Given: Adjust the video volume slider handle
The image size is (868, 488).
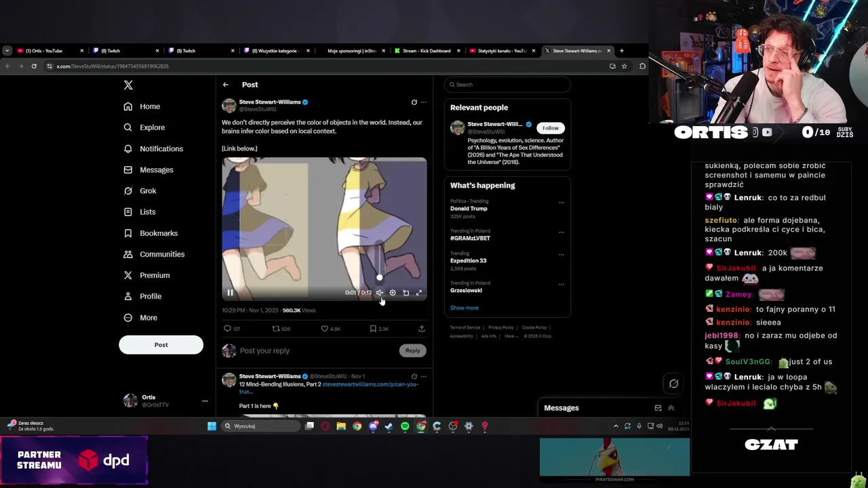Looking at the screenshot, I should (380, 277).
